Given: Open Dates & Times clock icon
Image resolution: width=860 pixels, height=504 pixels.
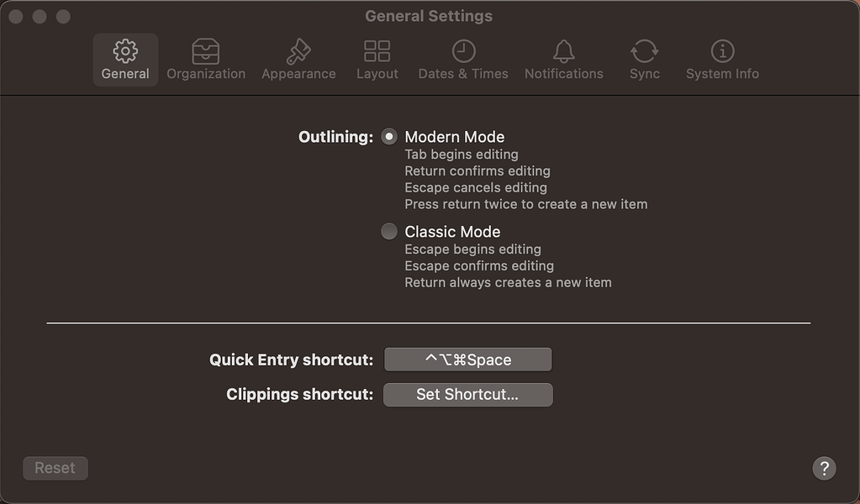Looking at the screenshot, I should [x=463, y=52].
